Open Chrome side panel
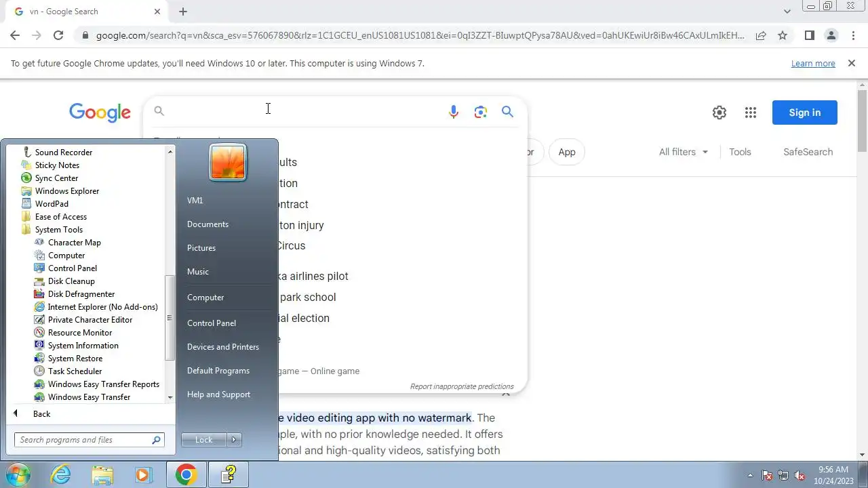 (x=809, y=35)
